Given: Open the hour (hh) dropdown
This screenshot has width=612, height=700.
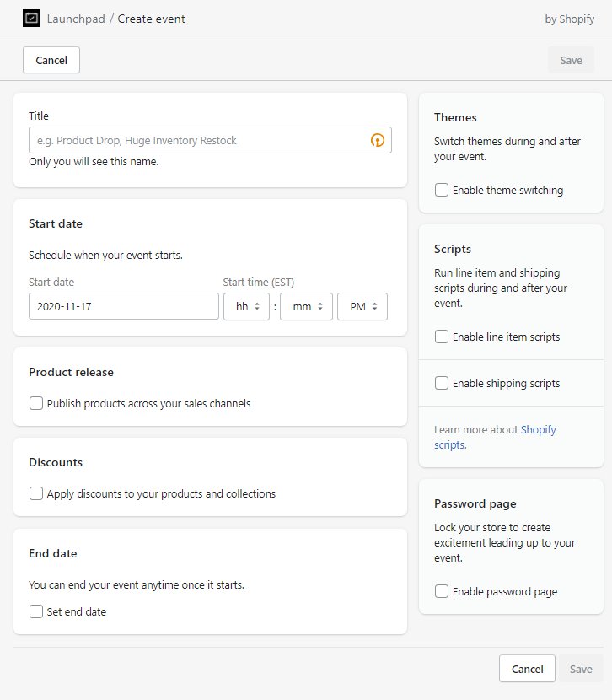Looking at the screenshot, I should (x=247, y=307).
